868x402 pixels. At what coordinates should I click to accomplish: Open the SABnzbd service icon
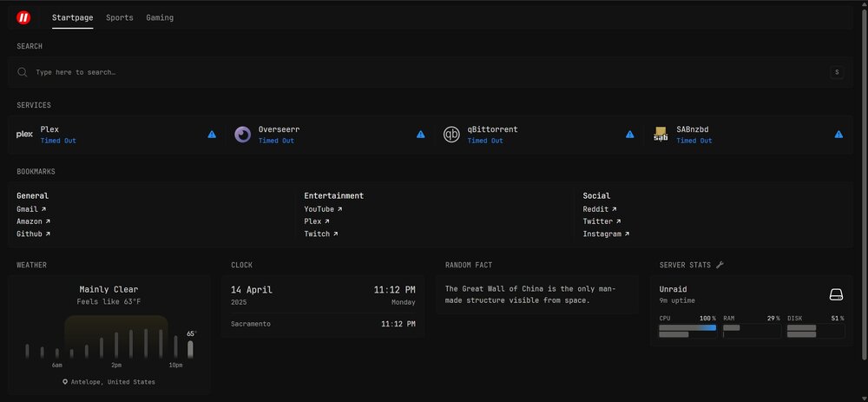point(661,135)
